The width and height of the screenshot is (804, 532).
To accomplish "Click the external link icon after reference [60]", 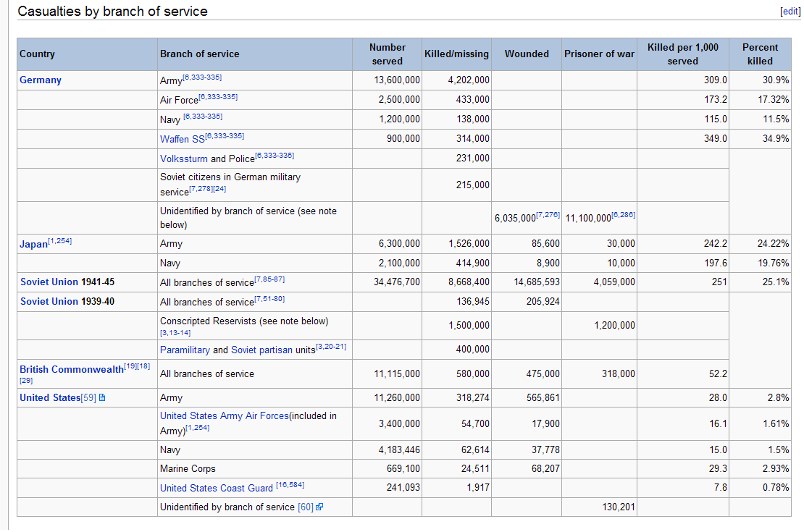I will pyautogui.click(x=319, y=507).
